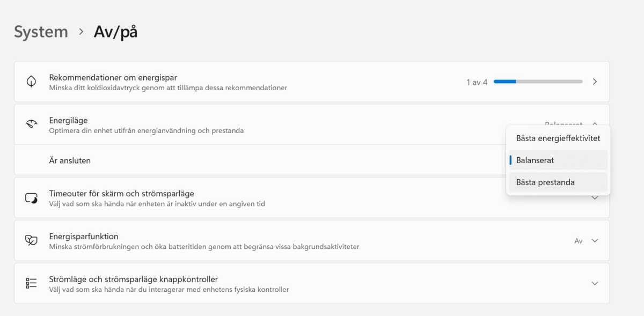Click the speedometer icon next to Energiläge
The image size is (644, 316).
click(31, 124)
